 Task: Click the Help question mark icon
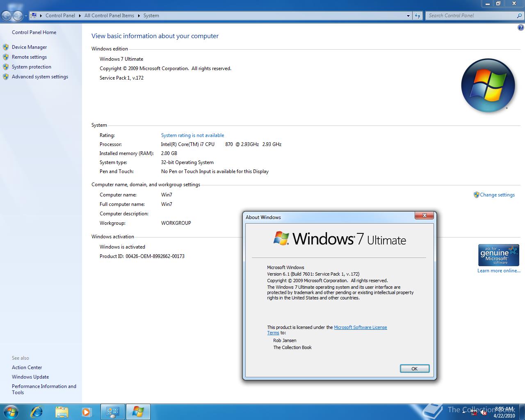coord(520,27)
